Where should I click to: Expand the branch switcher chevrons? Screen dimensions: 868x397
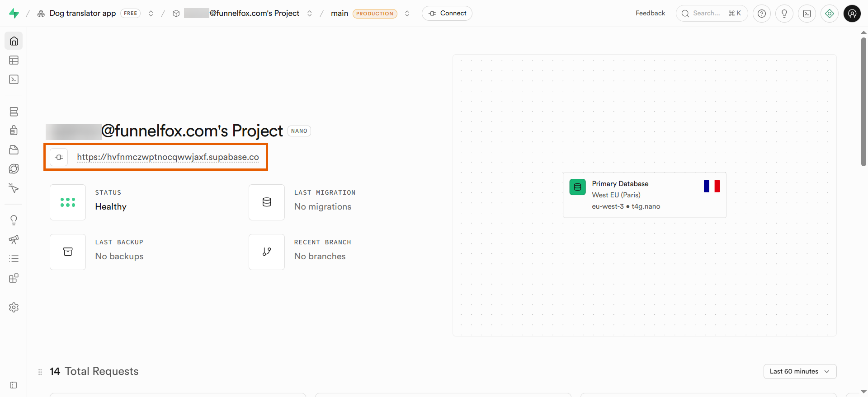[x=407, y=14]
